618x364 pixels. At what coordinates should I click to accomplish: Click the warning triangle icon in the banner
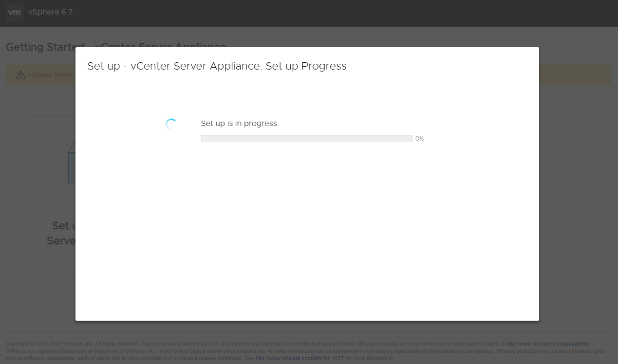(x=20, y=75)
